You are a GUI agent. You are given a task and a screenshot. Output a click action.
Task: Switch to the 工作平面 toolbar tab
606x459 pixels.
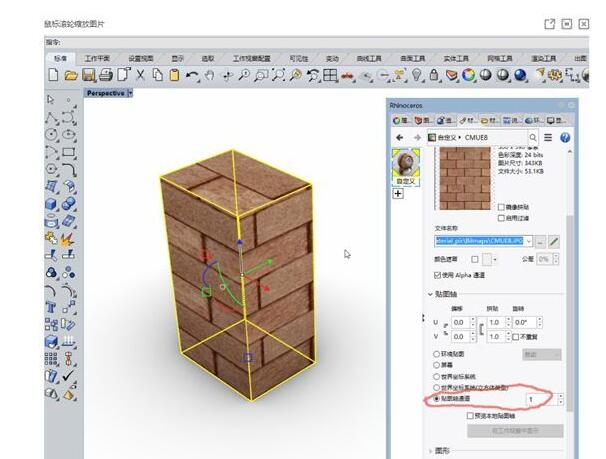click(x=97, y=58)
